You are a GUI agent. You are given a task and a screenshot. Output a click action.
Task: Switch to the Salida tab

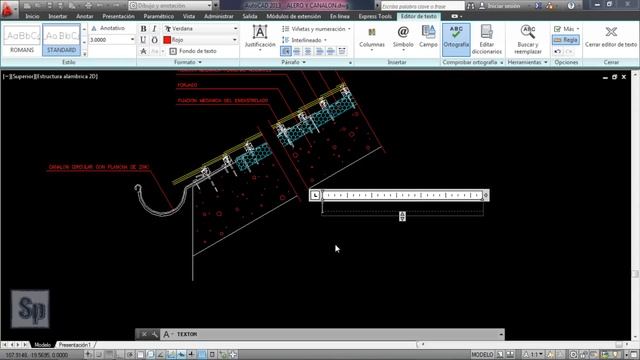pos(250,16)
